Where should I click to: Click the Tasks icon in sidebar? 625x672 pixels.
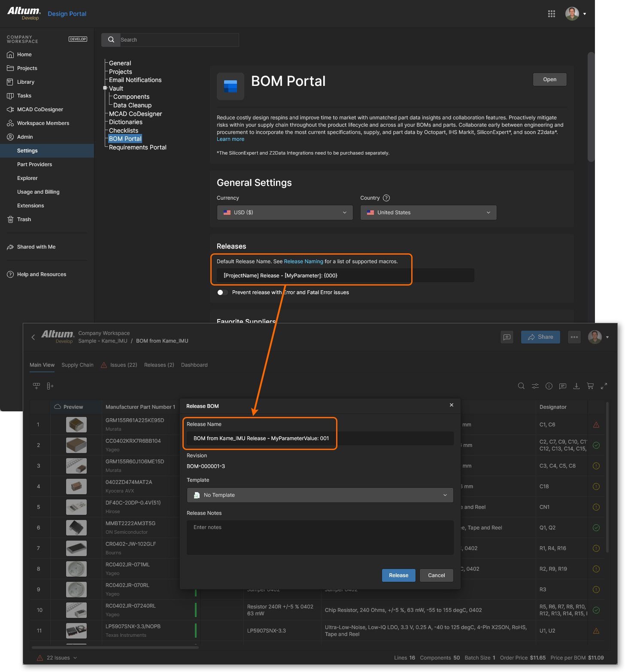pyautogui.click(x=10, y=96)
